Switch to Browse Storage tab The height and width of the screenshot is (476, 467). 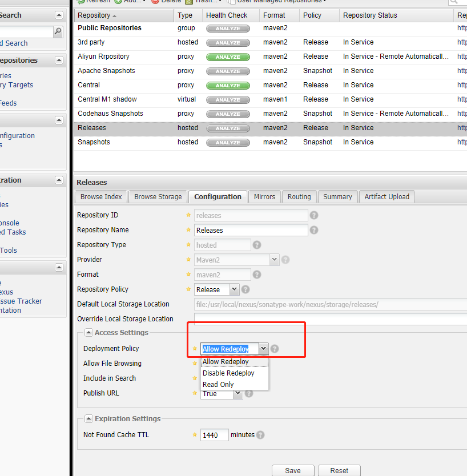(x=158, y=197)
